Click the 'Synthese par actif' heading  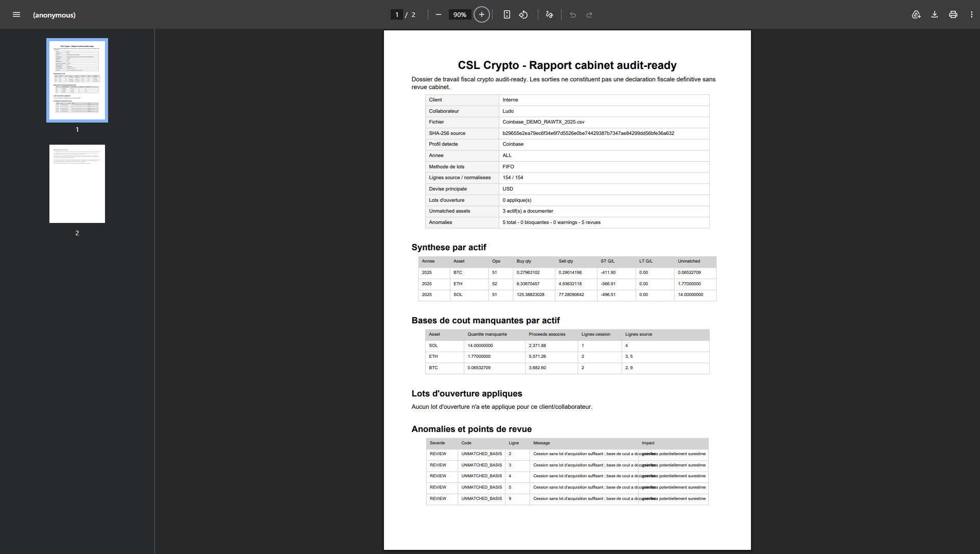point(449,247)
